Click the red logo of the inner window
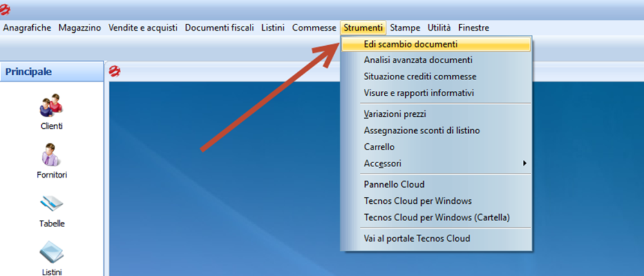Image resolution: width=644 pixels, height=276 pixels. [x=115, y=72]
